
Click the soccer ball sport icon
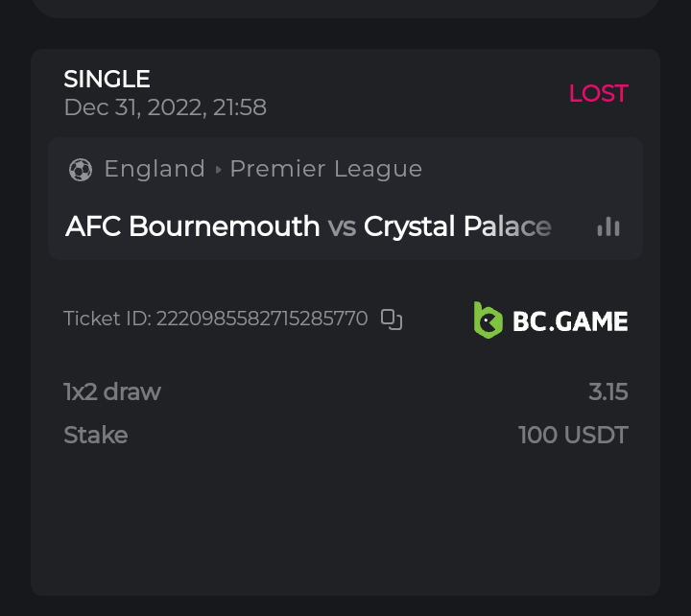(81, 170)
